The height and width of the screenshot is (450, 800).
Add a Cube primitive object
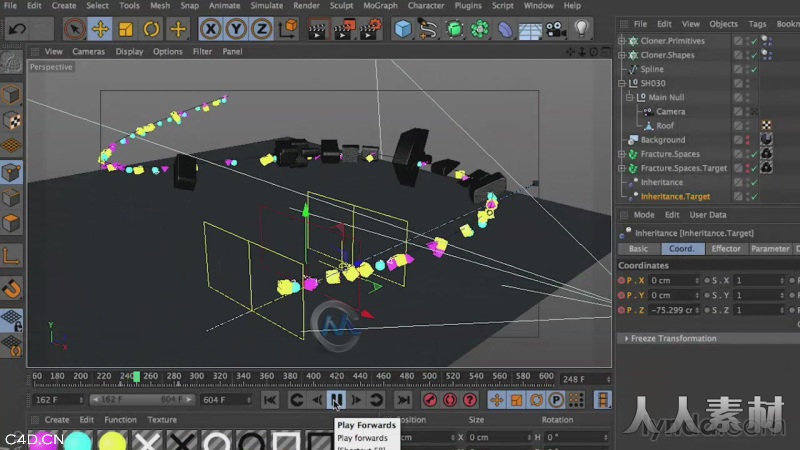(403, 29)
